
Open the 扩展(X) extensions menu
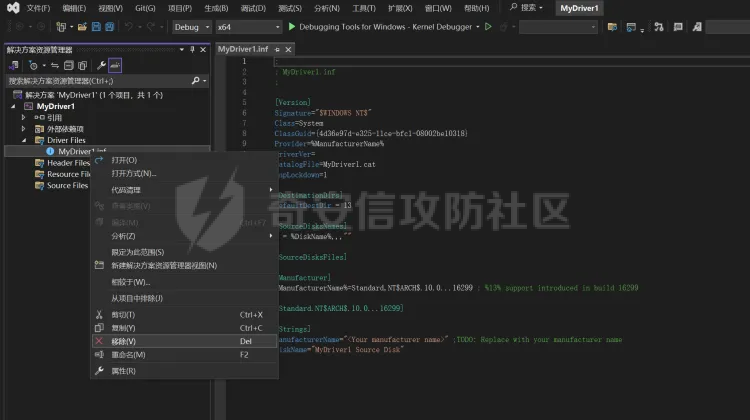pos(400,8)
